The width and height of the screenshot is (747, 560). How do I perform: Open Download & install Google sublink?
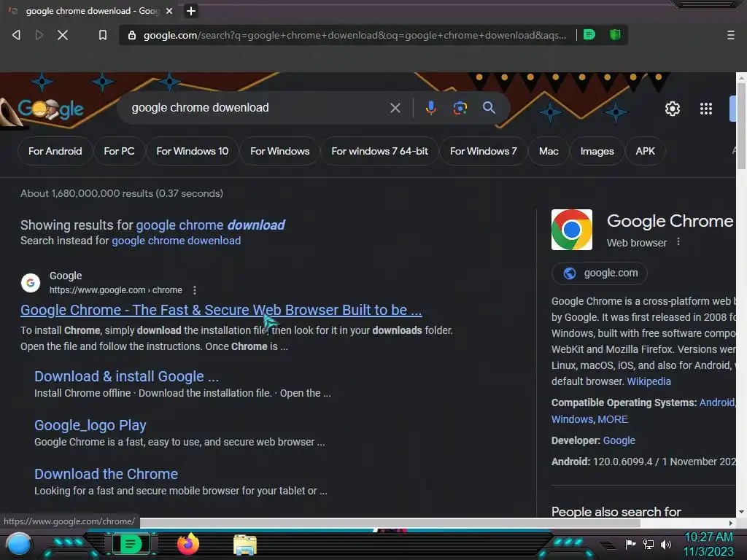pyautogui.click(x=126, y=376)
